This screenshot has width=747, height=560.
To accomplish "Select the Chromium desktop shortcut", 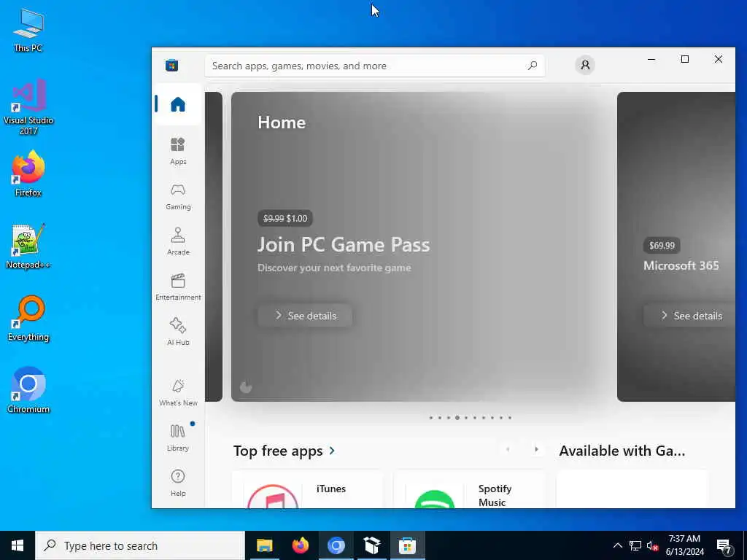I will 28,391.
